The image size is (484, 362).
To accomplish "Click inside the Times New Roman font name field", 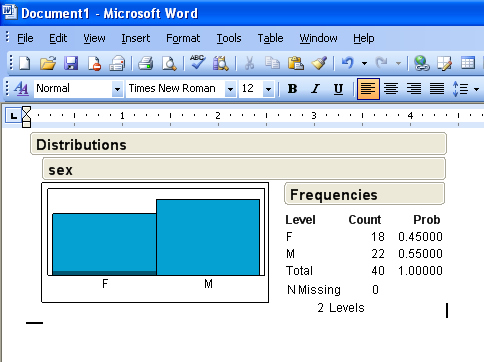I will 175,89.
